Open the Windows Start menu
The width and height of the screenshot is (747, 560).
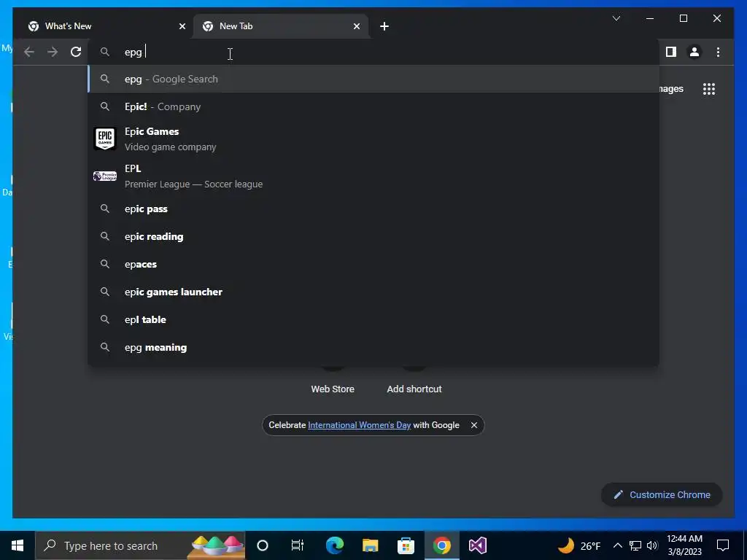[18, 545]
